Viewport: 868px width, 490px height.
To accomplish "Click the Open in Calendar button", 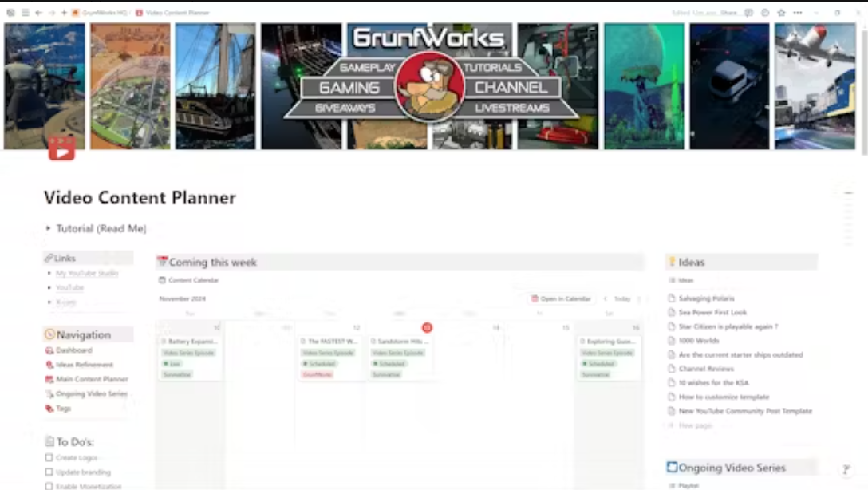I will 561,298.
